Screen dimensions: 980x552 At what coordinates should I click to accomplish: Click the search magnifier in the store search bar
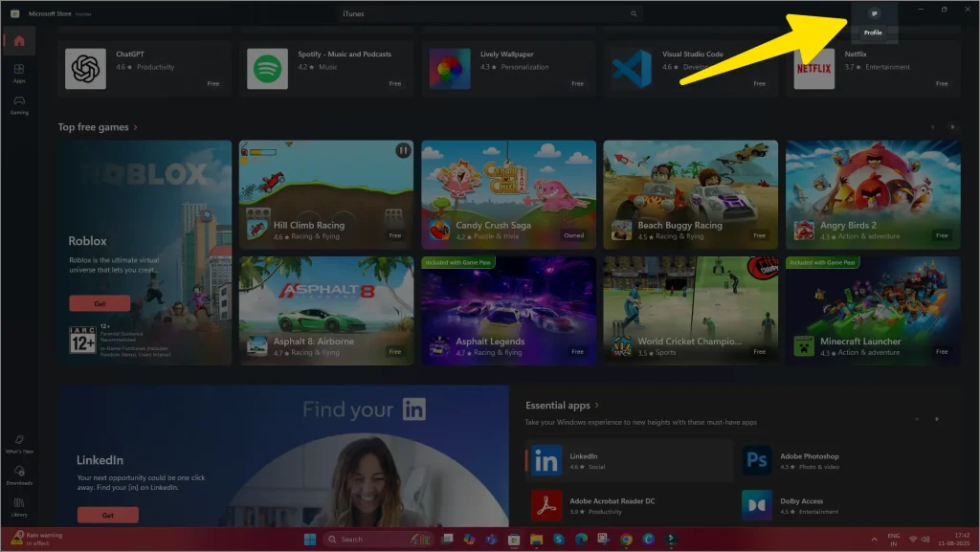pyautogui.click(x=633, y=13)
